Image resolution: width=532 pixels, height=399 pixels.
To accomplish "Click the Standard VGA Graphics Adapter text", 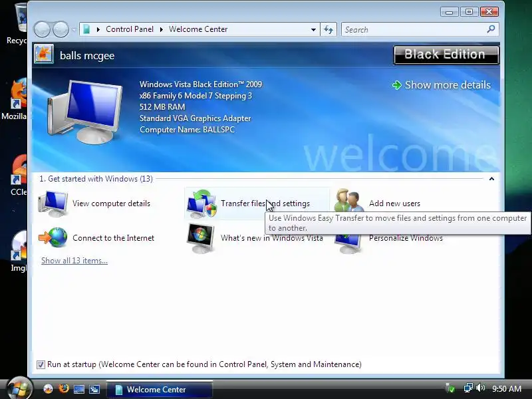I will point(195,118).
